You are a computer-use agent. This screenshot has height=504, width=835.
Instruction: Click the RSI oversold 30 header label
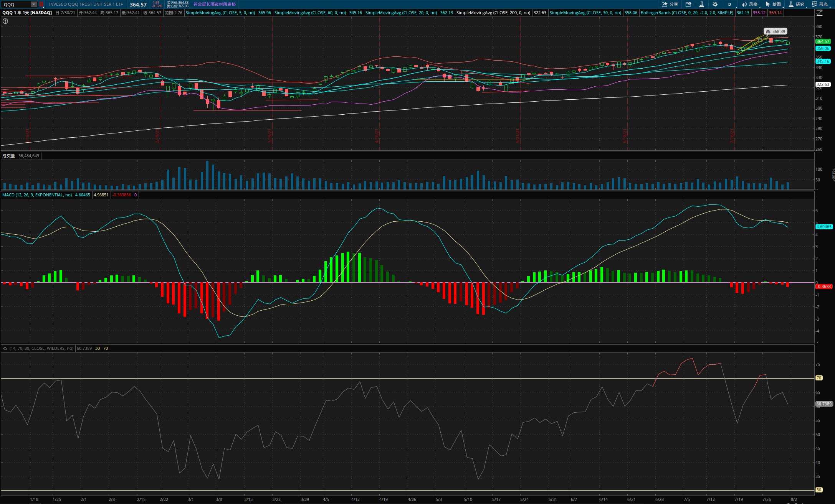coord(98,348)
